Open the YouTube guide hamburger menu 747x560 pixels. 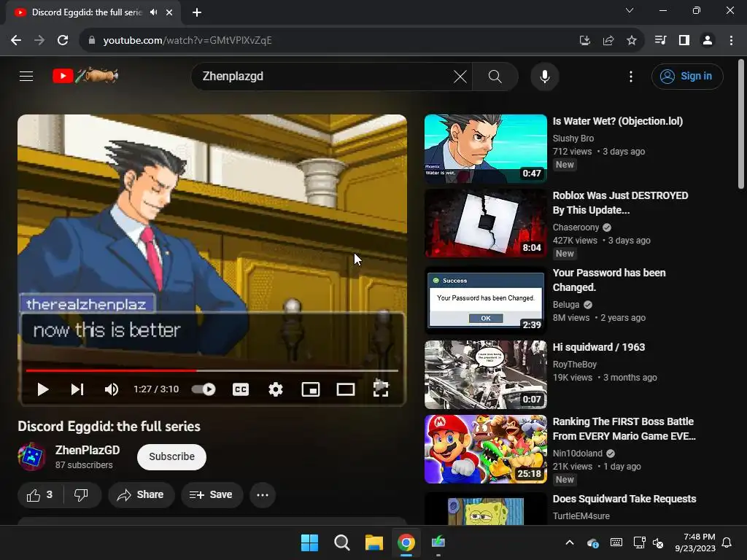(x=26, y=76)
